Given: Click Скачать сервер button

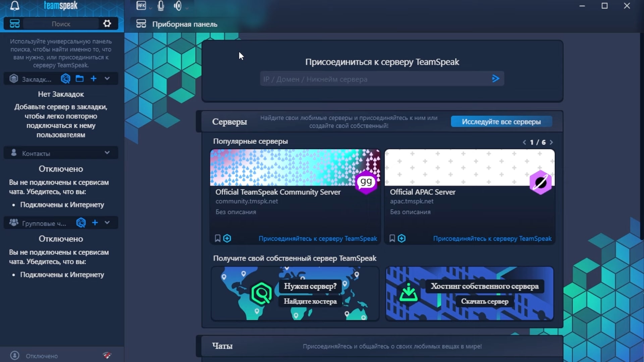Looking at the screenshot, I should (x=485, y=301).
